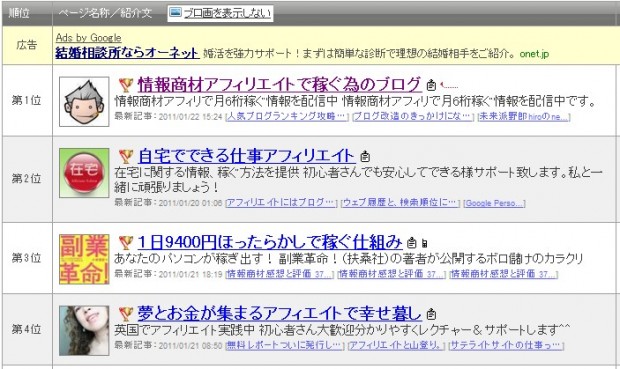Click the '副業革命!' yellow thumbnail
This screenshot has height=369, width=620.
click(x=84, y=259)
